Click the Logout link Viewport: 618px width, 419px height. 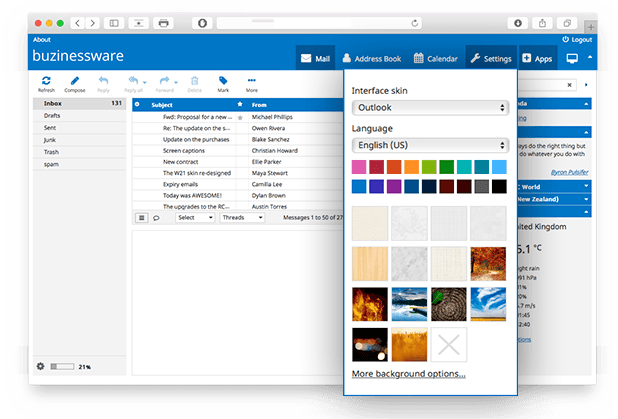tap(578, 39)
